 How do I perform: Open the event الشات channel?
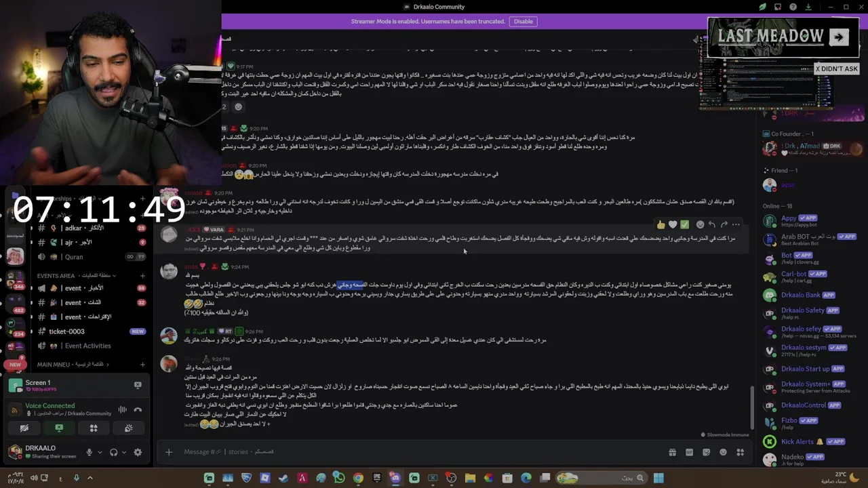92,302
